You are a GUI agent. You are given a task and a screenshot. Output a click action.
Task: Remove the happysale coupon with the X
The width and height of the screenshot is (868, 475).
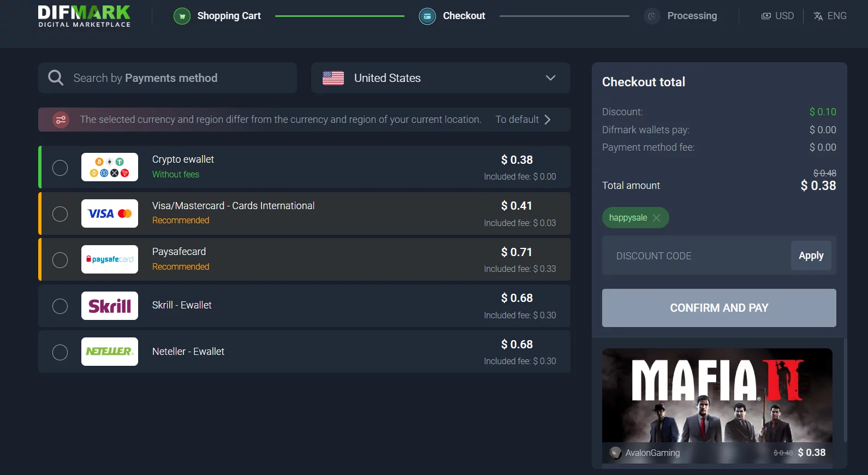(657, 218)
